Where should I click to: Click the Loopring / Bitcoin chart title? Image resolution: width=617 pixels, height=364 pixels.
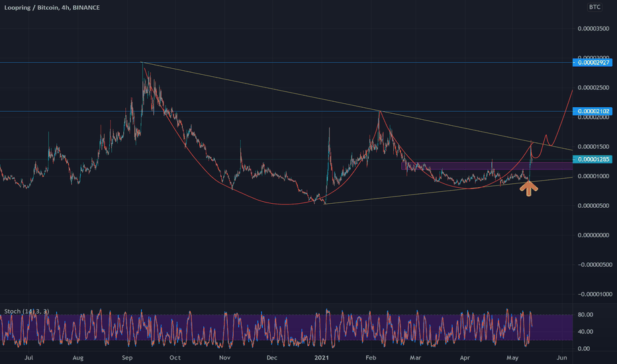52,7
